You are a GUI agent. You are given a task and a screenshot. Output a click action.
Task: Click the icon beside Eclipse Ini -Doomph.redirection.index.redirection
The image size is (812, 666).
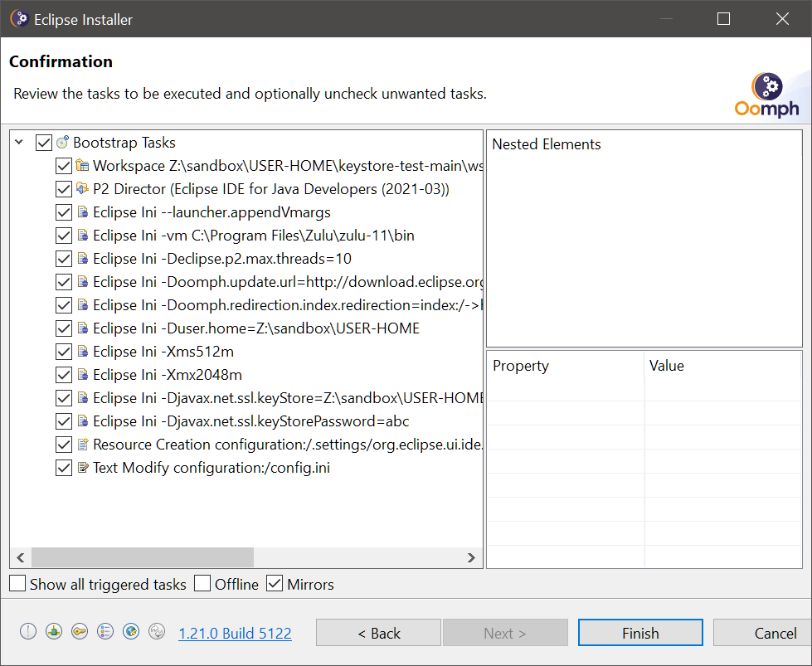(82, 304)
